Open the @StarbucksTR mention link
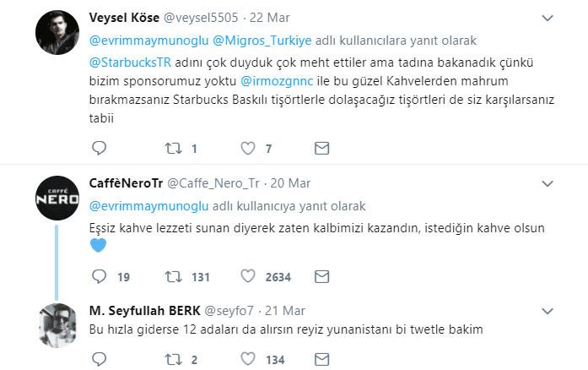This screenshot has height=370, width=588. coord(121,62)
